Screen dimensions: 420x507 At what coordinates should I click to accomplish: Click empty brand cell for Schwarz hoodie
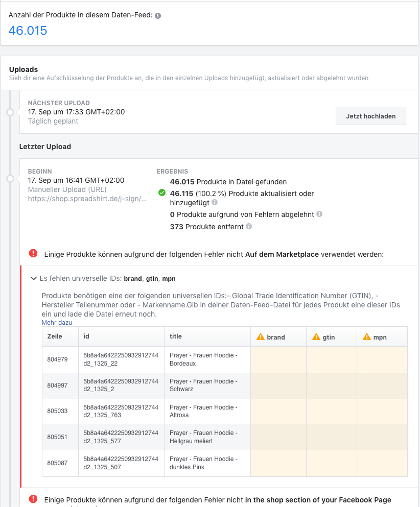point(278,385)
